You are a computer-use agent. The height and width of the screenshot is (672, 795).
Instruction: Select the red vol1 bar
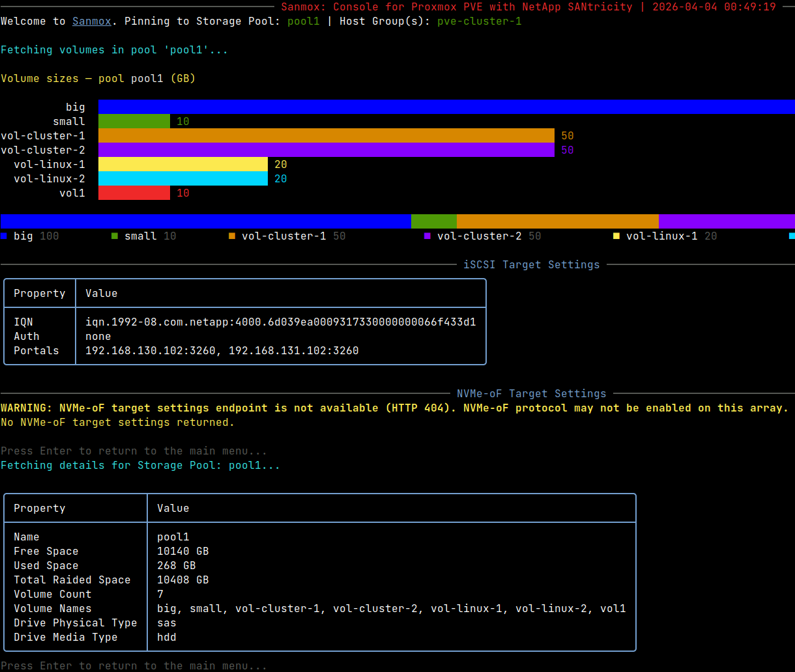click(x=134, y=193)
